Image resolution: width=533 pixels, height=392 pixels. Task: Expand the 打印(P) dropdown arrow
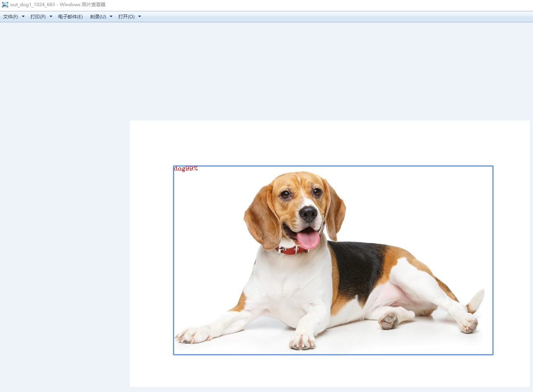coord(51,17)
